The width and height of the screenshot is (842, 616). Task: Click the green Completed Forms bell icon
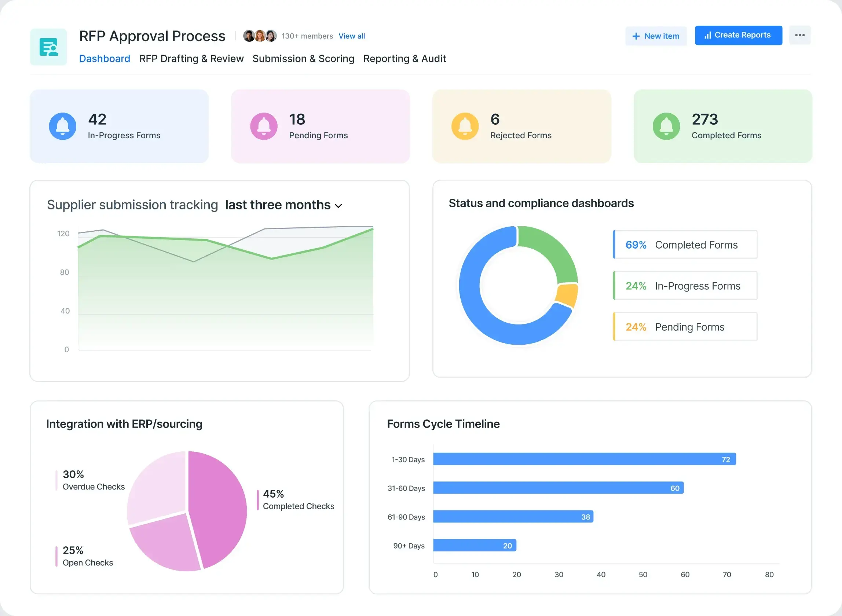(x=666, y=126)
